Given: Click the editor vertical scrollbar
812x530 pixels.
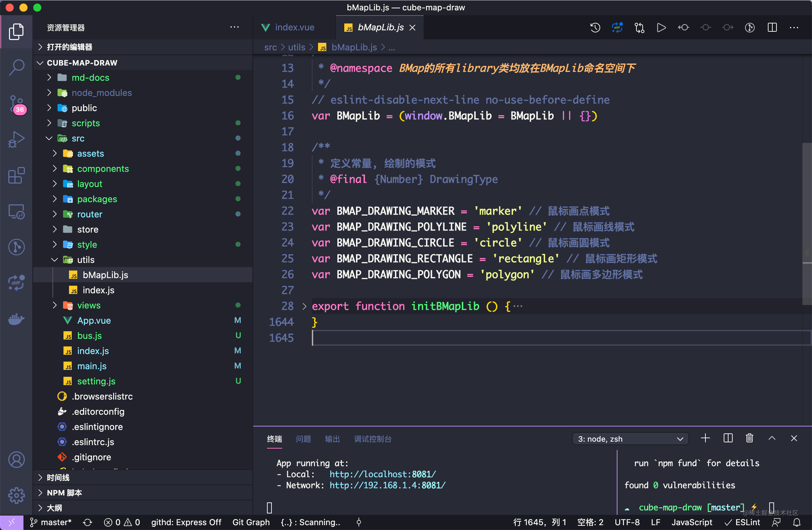Looking at the screenshot, I should pos(806,224).
